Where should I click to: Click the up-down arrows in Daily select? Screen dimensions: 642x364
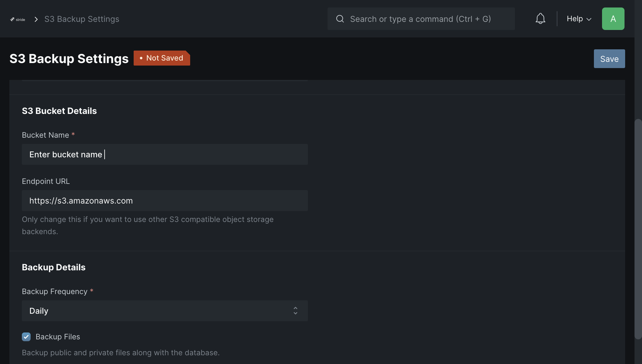click(295, 311)
